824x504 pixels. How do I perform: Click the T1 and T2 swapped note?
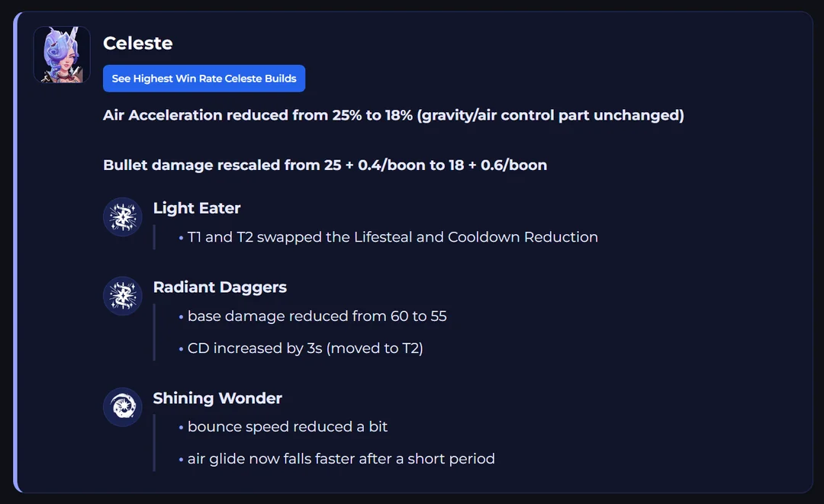(x=392, y=237)
